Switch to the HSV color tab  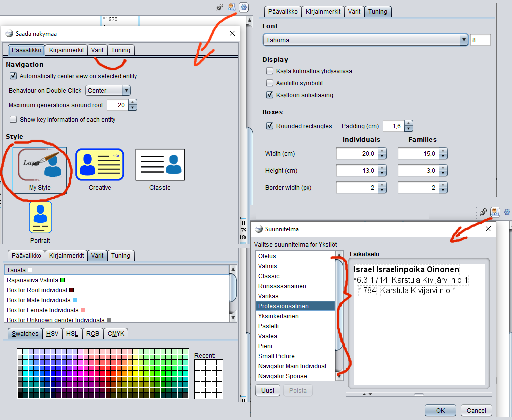52,333
